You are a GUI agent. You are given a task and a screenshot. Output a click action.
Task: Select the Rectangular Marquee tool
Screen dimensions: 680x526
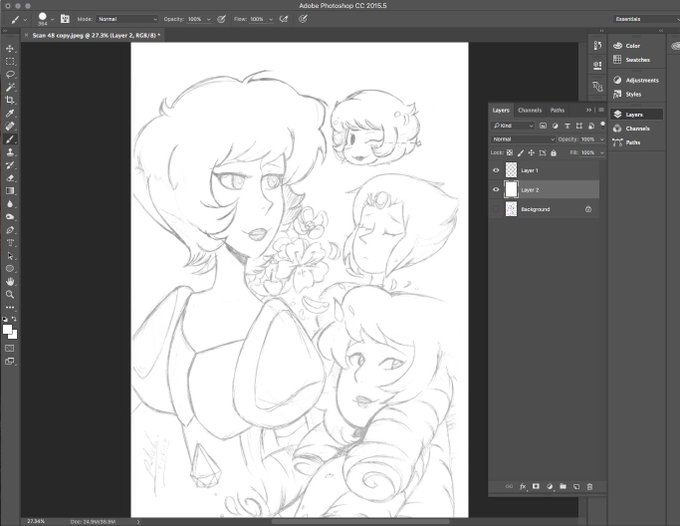click(10, 62)
